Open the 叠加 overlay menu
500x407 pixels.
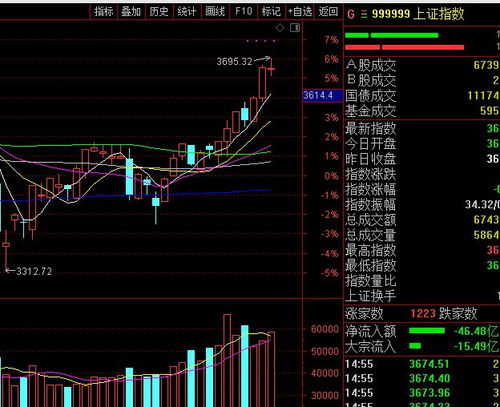(x=131, y=12)
